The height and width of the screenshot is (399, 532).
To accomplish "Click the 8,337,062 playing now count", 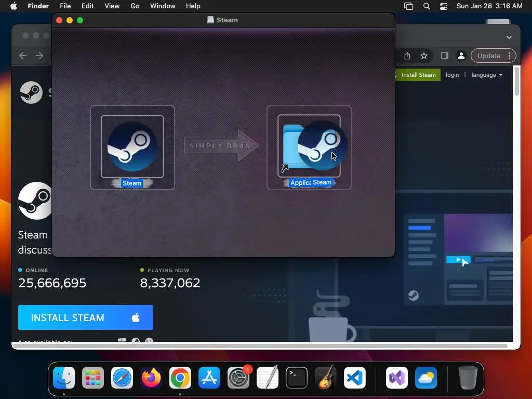I will point(170,283).
